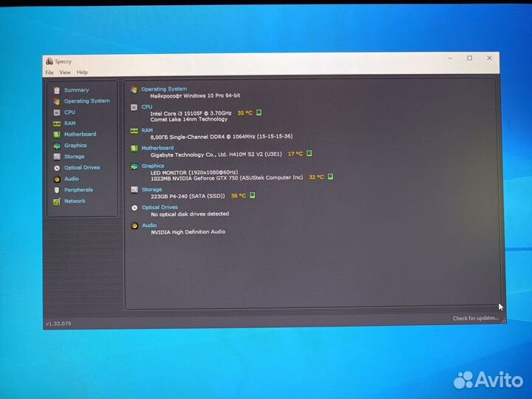Click the CPU temperature indicator icon
Screen dimensions: 532x399
click(x=259, y=112)
